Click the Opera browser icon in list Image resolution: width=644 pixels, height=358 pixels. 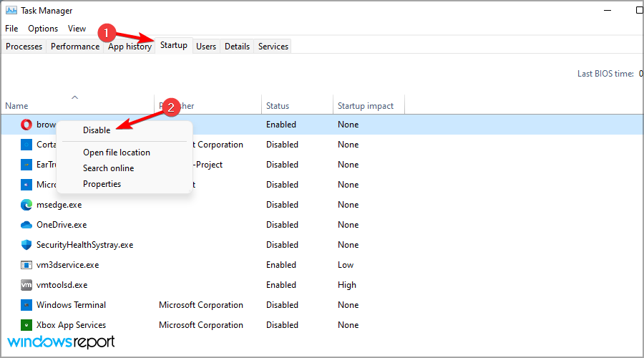tap(26, 125)
